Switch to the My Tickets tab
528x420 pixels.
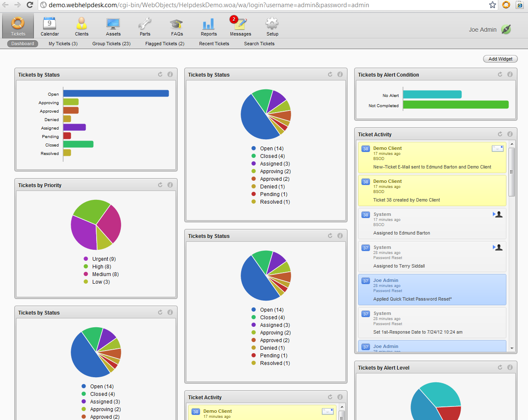click(63, 43)
